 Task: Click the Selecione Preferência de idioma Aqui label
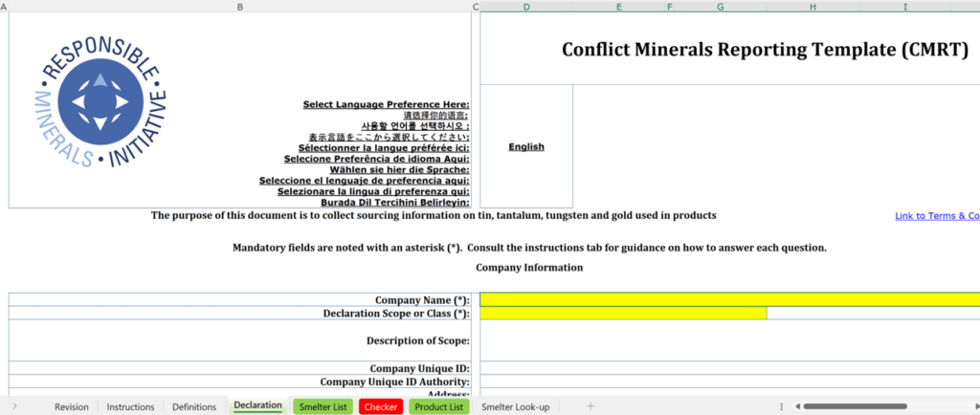(377, 159)
